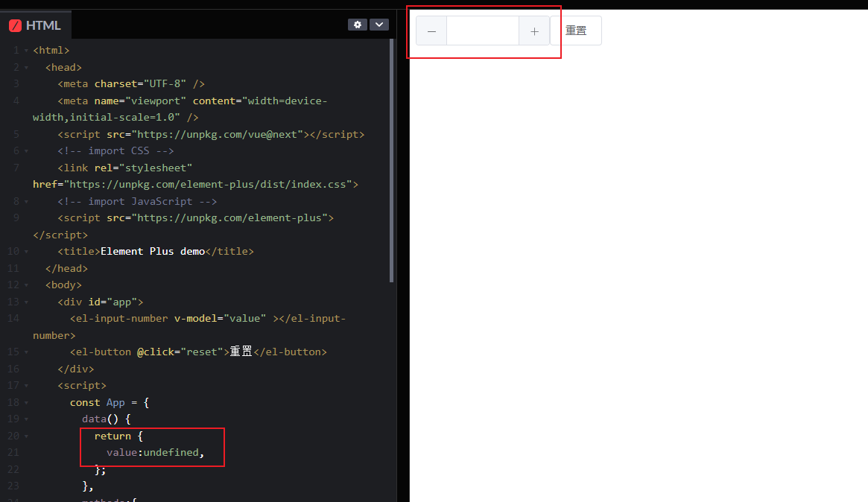Select the minus icon on the input-number control
This screenshot has width=868, height=502.
431,31
